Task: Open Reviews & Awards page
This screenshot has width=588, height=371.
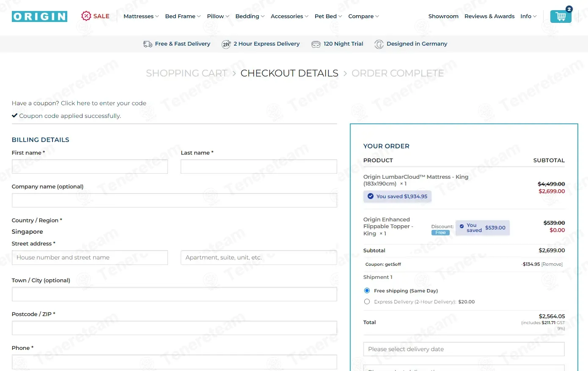Action: 489,16
